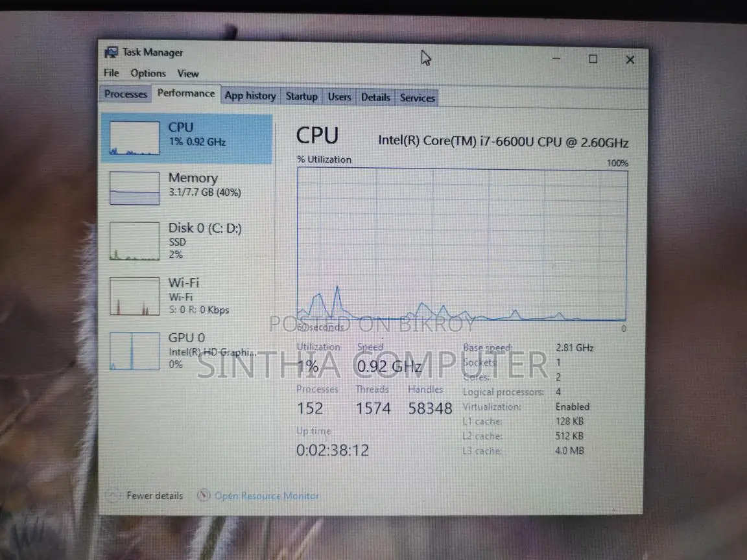Maximize the Task Manager window

coord(593,59)
